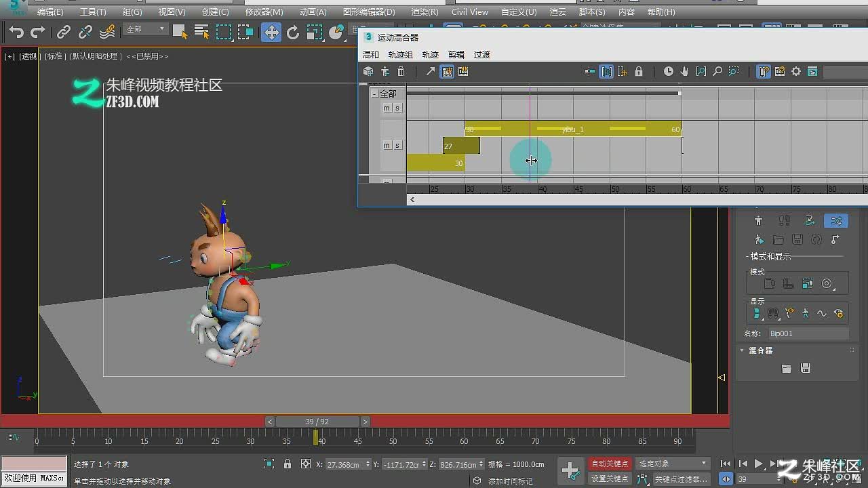Click Biped Playback icon in Biped panel

(758, 239)
